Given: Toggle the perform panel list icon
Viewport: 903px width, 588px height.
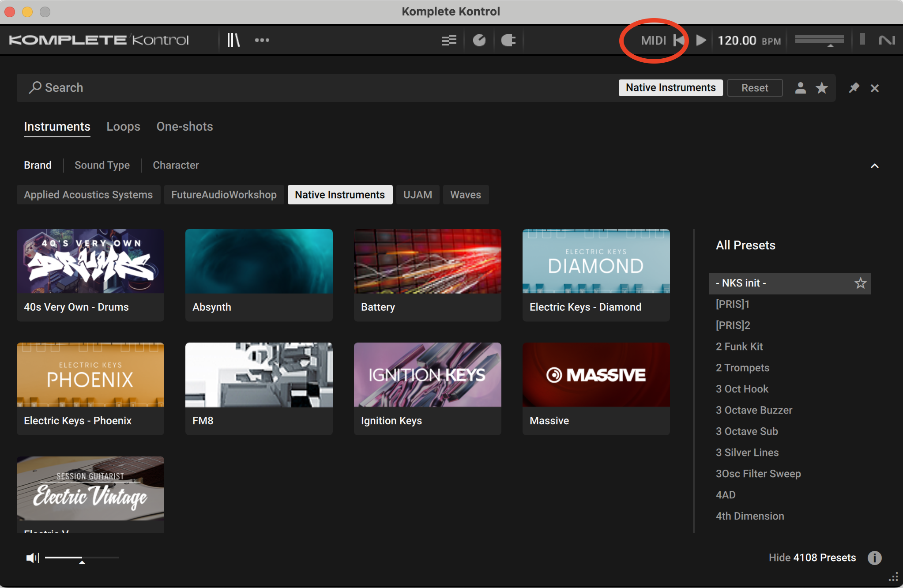Looking at the screenshot, I should point(449,40).
